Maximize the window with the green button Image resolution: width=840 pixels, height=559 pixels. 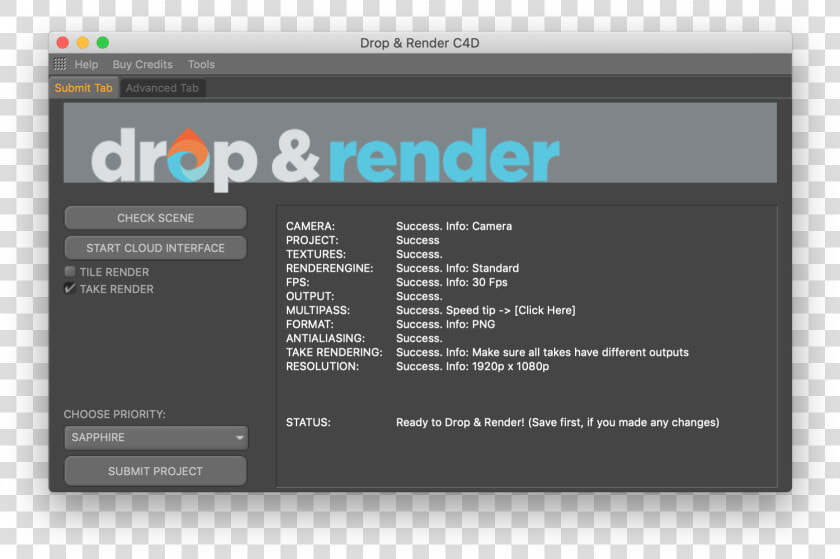[x=102, y=43]
